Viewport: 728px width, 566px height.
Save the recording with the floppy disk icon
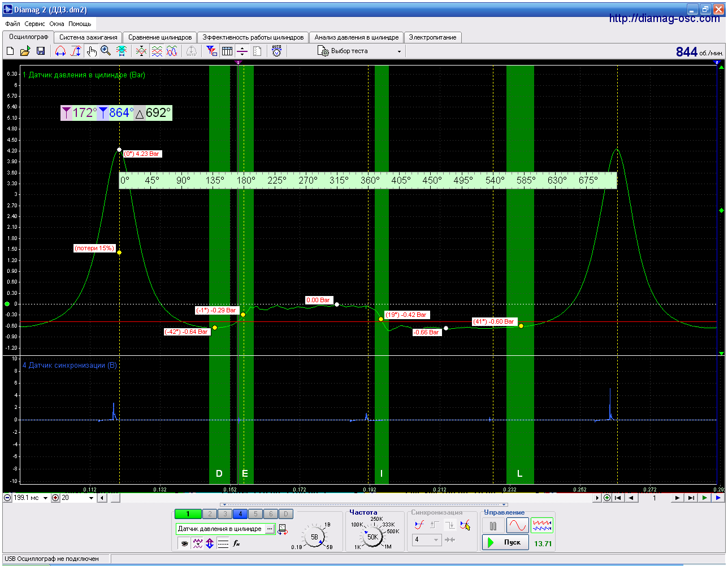tap(41, 51)
